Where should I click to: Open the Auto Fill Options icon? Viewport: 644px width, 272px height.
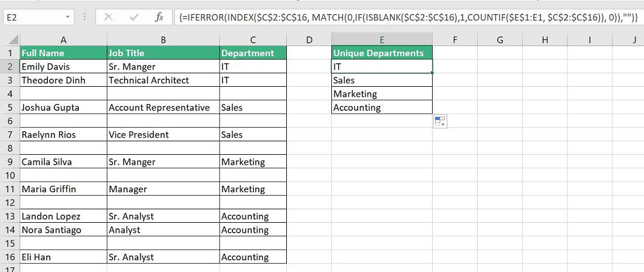[x=440, y=121]
